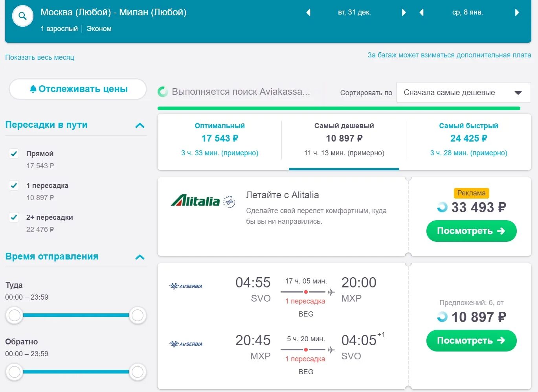The height and width of the screenshot is (392, 538).
Task: Uncheck the Прямой checkbox
Action: click(x=14, y=154)
